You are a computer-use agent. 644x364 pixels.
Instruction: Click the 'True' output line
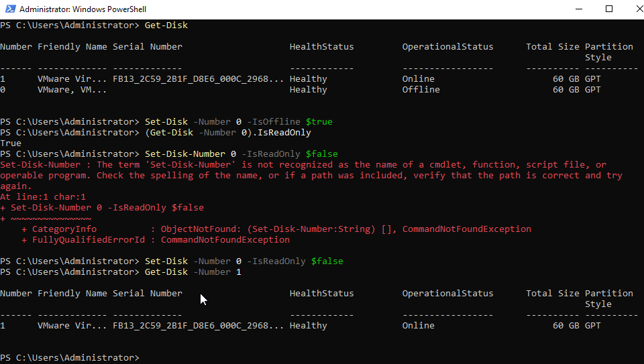point(11,143)
